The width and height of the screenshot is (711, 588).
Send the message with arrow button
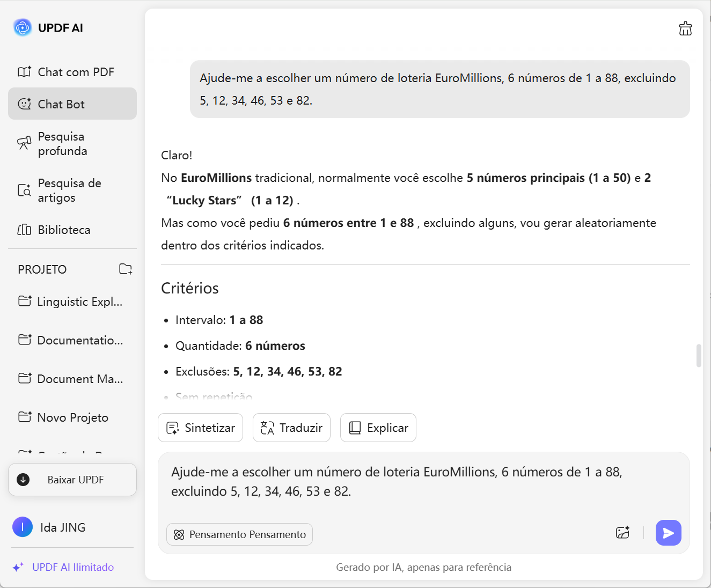668,533
